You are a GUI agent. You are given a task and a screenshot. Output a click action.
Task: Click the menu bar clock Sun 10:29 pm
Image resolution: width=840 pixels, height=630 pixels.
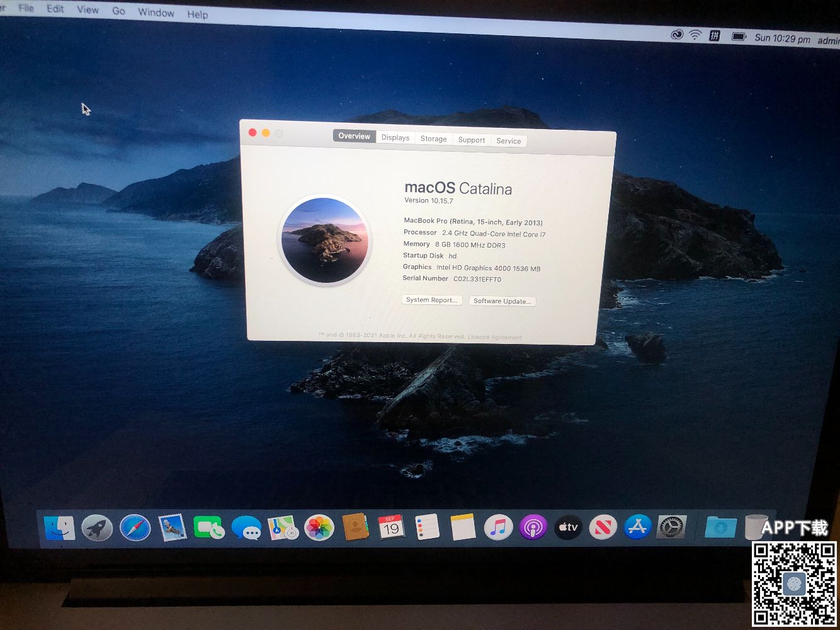(x=783, y=38)
